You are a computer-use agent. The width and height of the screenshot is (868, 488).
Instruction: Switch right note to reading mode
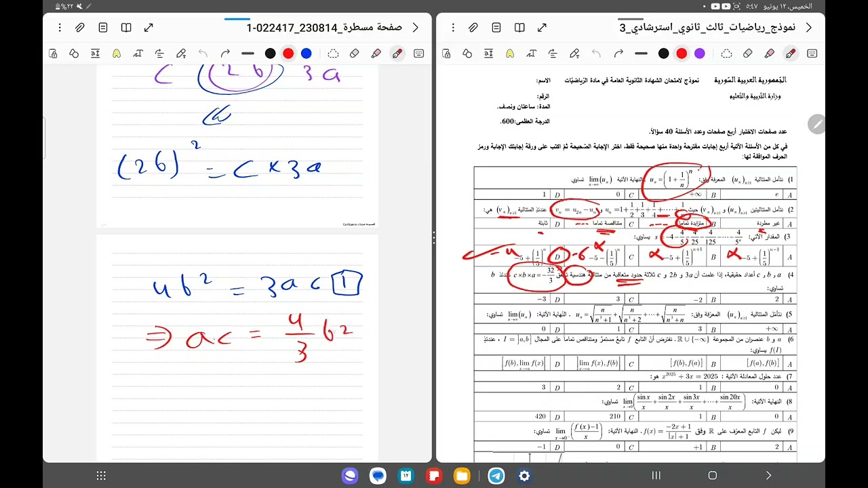click(519, 28)
